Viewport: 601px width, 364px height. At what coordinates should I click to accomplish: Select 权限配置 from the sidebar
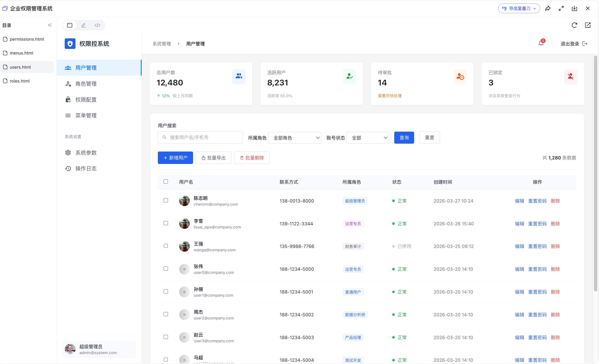coord(86,99)
